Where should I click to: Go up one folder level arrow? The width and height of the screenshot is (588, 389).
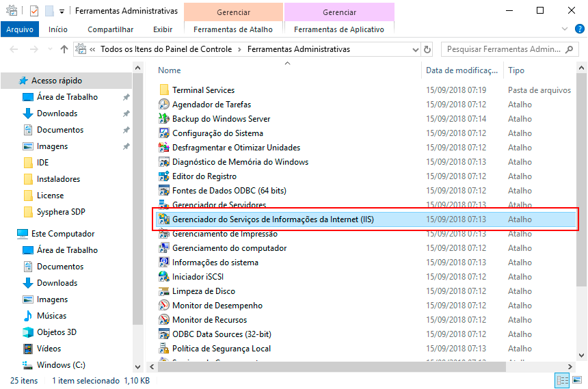tap(64, 49)
